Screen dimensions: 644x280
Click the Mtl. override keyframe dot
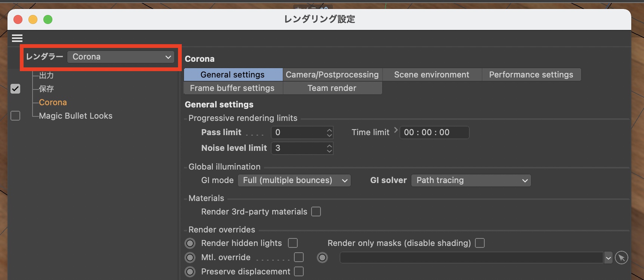pos(190,258)
